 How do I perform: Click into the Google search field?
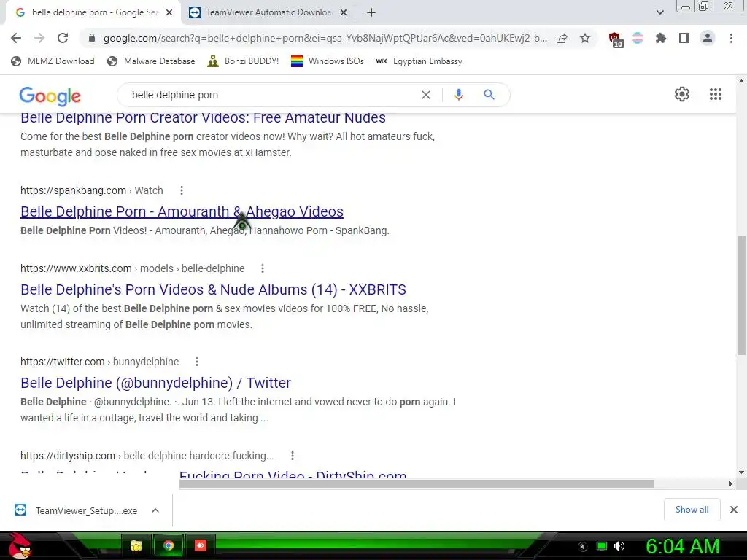(271, 95)
